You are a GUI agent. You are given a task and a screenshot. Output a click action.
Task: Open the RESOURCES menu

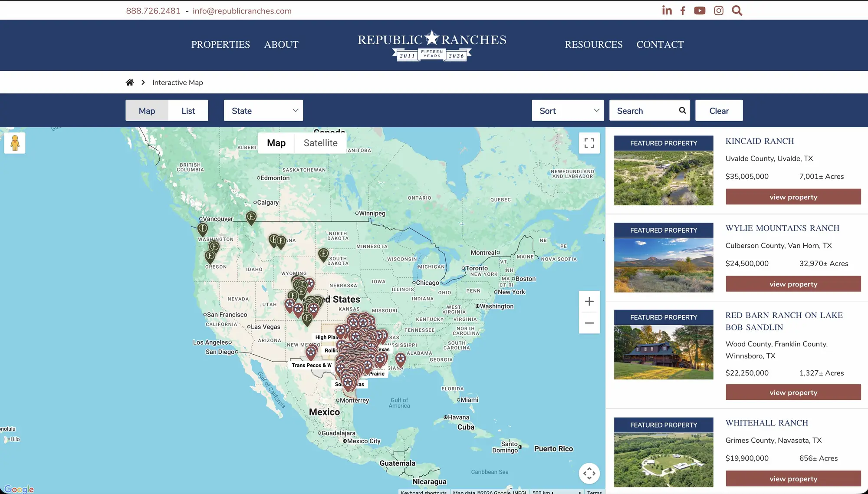point(594,44)
